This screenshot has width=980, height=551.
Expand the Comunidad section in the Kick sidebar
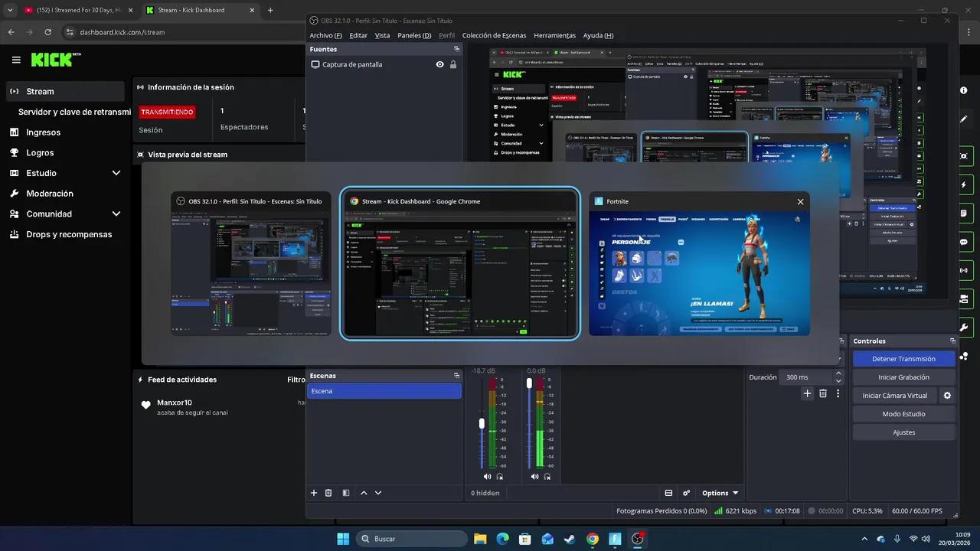(116, 214)
